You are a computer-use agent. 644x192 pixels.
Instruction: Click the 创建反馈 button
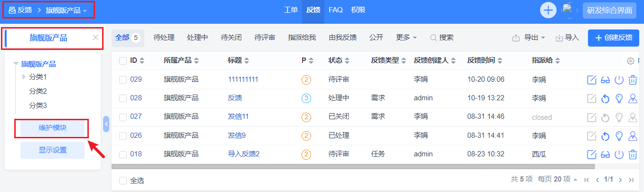point(614,38)
